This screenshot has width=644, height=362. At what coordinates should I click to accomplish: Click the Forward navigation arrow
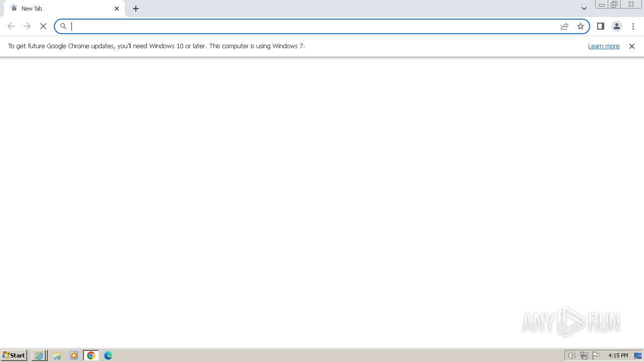pos(27,26)
